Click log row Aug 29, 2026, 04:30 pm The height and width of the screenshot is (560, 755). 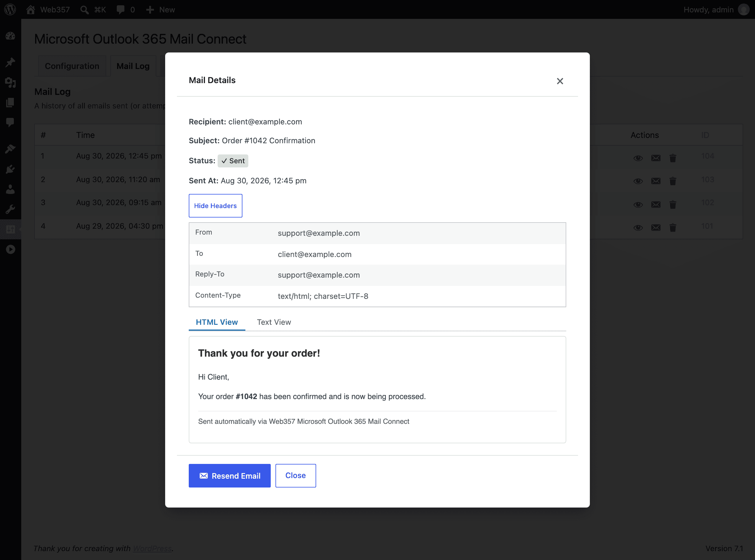pyautogui.click(x=119, y=226)
